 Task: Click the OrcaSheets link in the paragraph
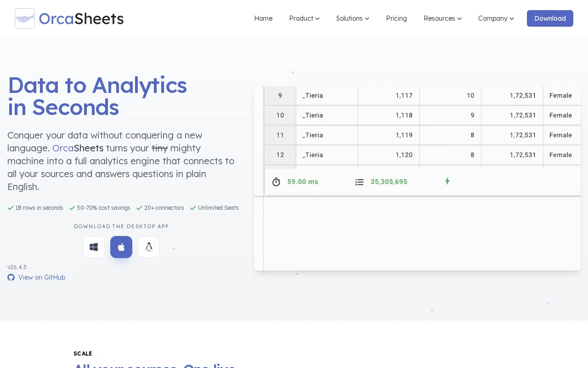pos(78,148)
